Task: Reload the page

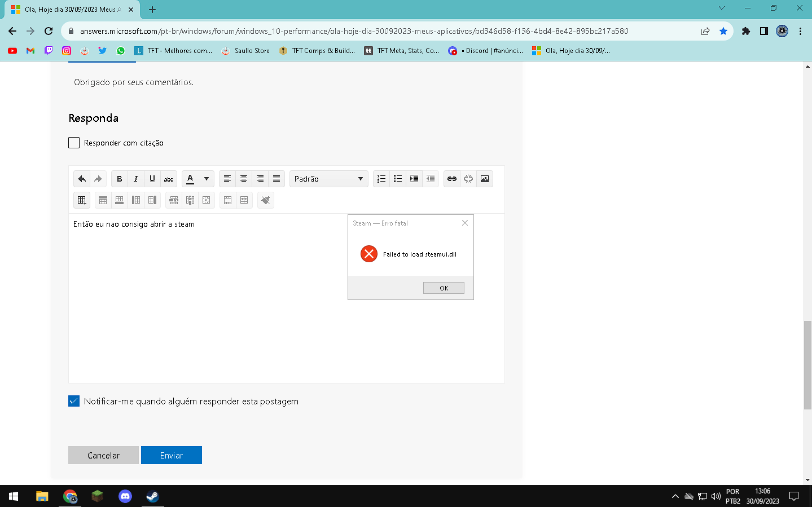Action: point(49,31)
